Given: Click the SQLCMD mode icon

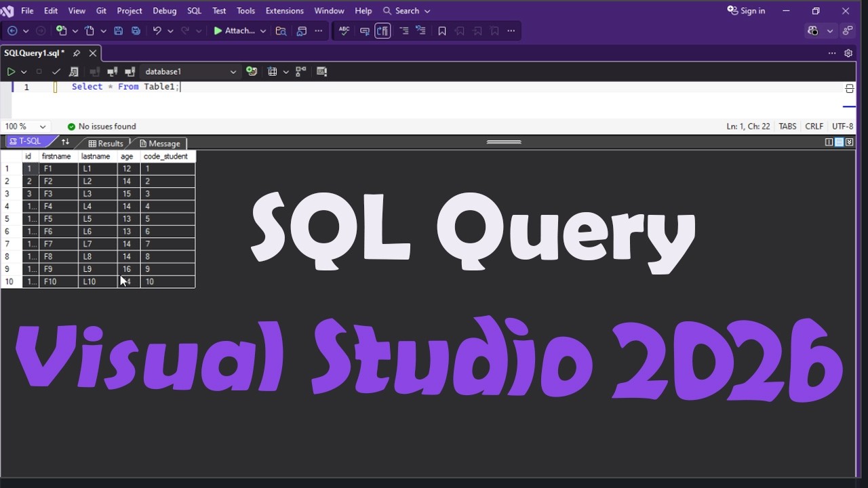Looking at the screenshot, I should pos(321,71).
